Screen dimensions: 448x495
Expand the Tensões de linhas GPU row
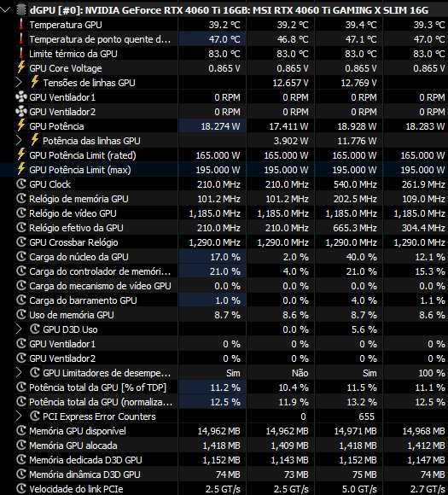pos(19,83)
